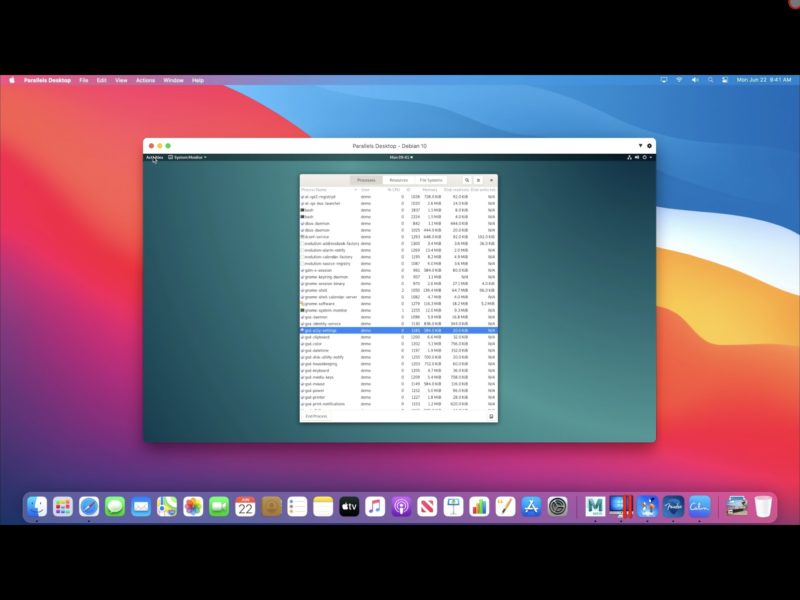Open System Monitor search button

click(x=466, y=180)
